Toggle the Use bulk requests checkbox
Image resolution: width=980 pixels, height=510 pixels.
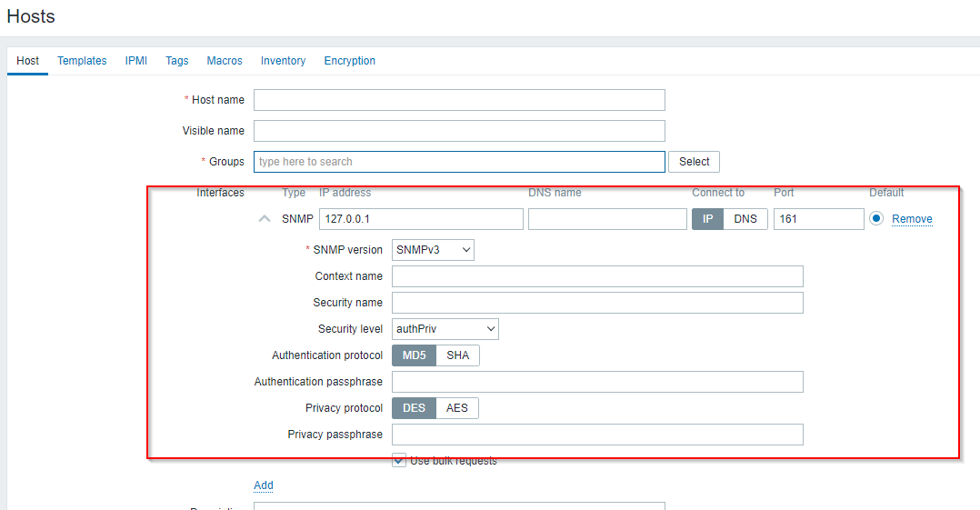click(x=399, y=461)
